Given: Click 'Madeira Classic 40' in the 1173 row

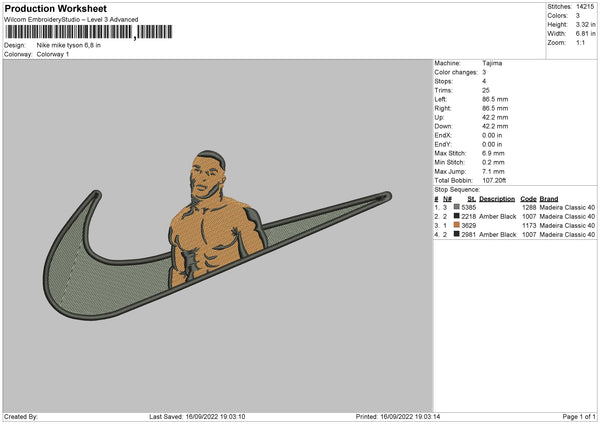Looking at the screenshot, I should coord(567,225).
